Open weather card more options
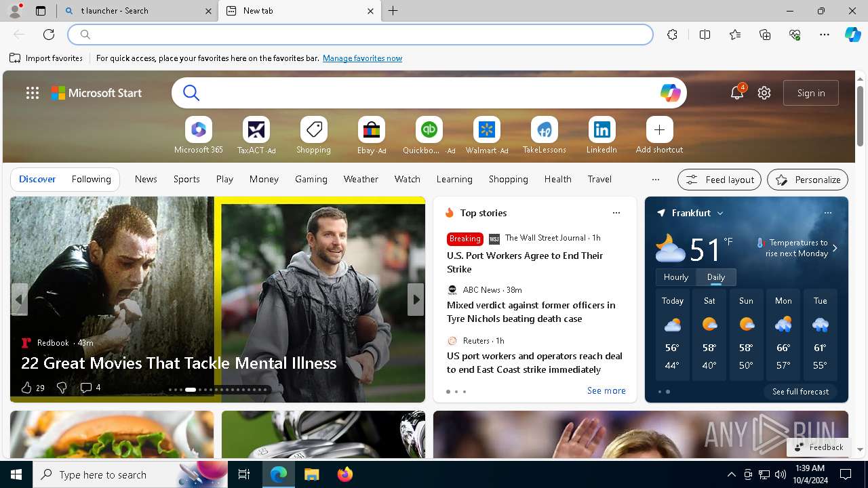Image resolution: width=868 pixels, height=488 pixels. tap(828, 213)
